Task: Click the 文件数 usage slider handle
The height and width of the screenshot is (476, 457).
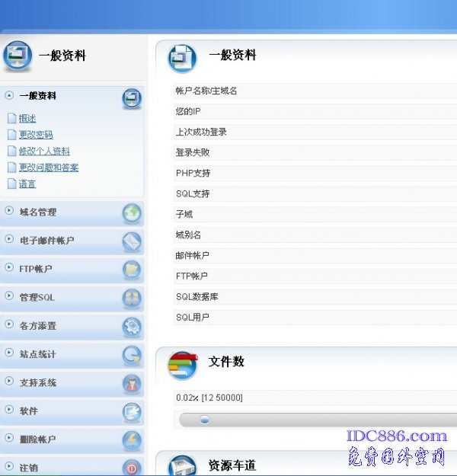Action: [x=204, y=419]
